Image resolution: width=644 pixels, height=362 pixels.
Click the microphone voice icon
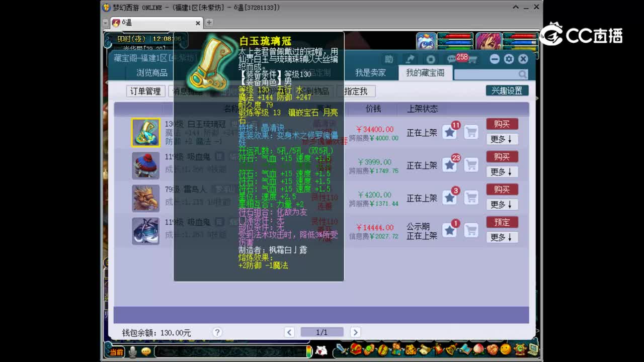tap(132, 352)
